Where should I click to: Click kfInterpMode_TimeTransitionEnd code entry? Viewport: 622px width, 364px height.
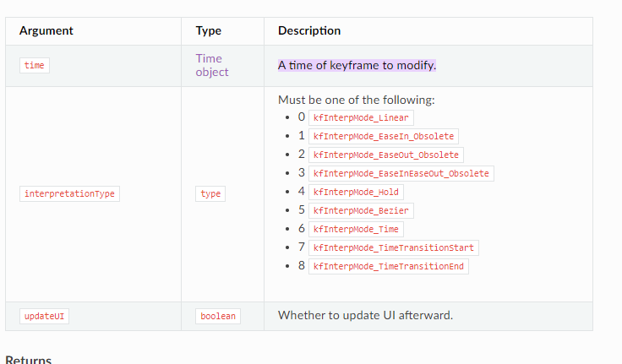coord(388,266)
